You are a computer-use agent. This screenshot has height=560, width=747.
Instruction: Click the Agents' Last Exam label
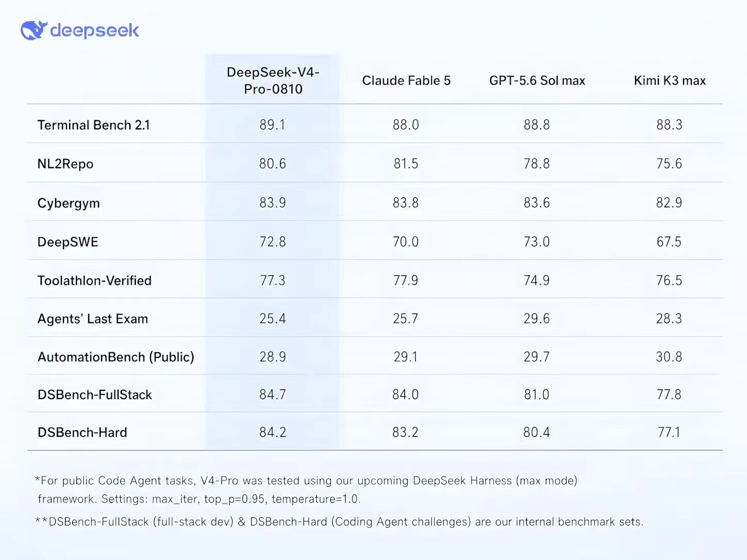[x=93, y=319]
